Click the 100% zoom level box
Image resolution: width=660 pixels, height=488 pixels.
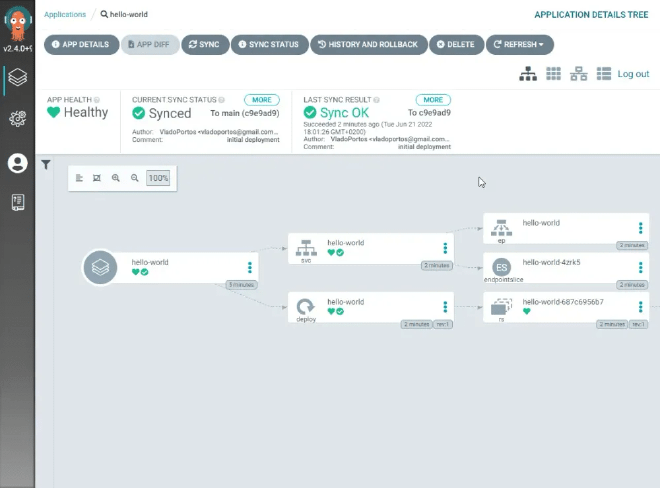[158, 178]
